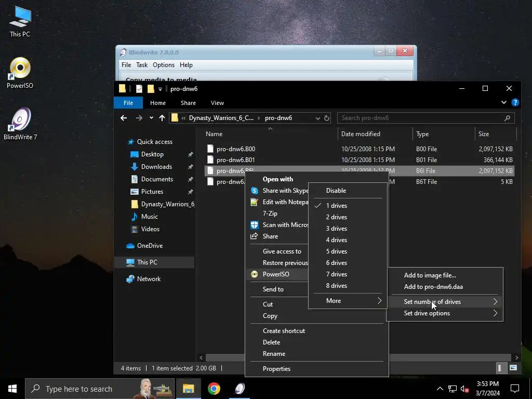Viewport: 532px width, 399px height.
Task: Click the New folder quick access toolbar icon
Action: click(151, 89)
